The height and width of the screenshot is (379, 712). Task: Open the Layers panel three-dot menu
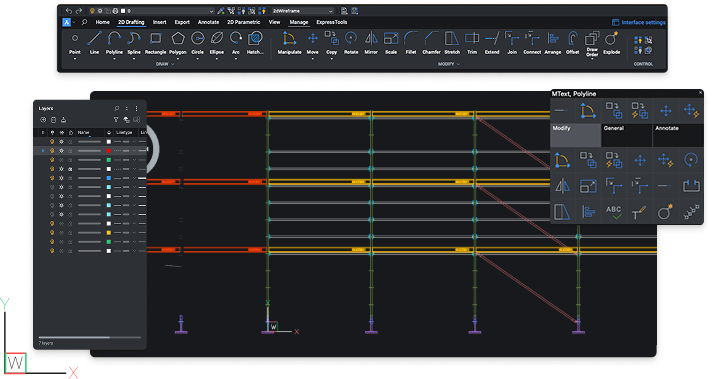pyautogui.click(x=136, y=108)
